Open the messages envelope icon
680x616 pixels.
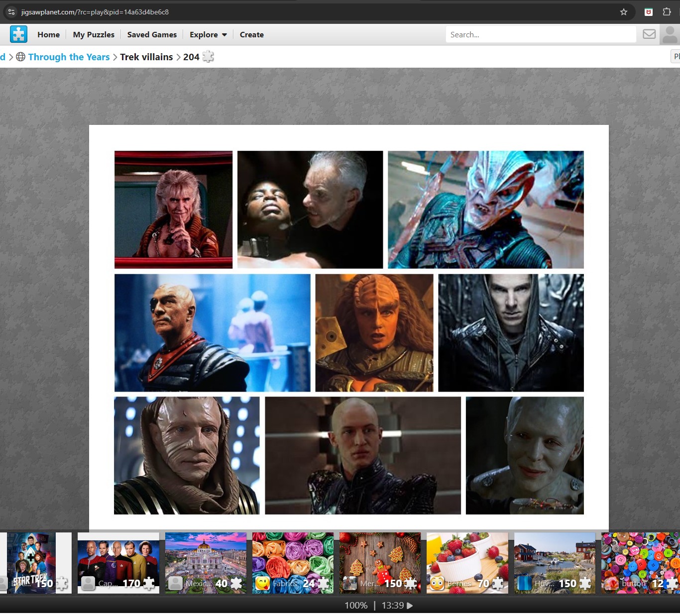(649, 34)
